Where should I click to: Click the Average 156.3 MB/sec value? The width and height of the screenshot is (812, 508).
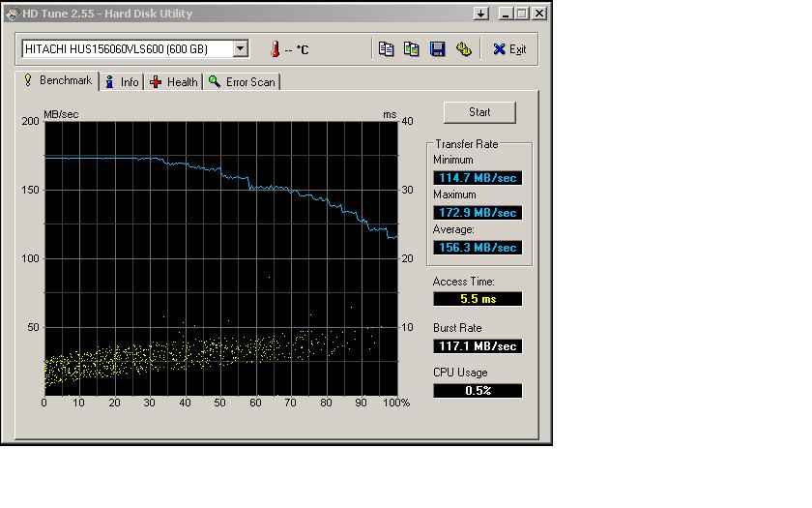(x=478, y=248)
